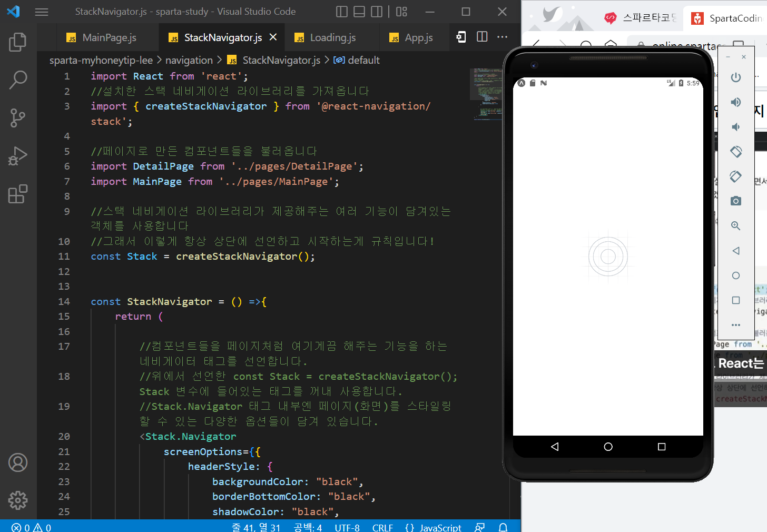The image size is (767, 532).
Task: Open emulator extended controls (three dots)
Action: point(736,325)
